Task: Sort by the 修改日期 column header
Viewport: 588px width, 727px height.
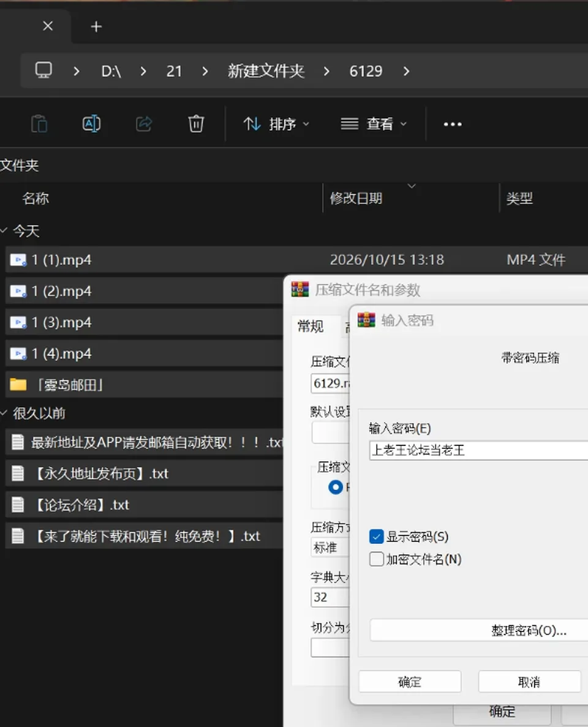Action: click(356, 198)
